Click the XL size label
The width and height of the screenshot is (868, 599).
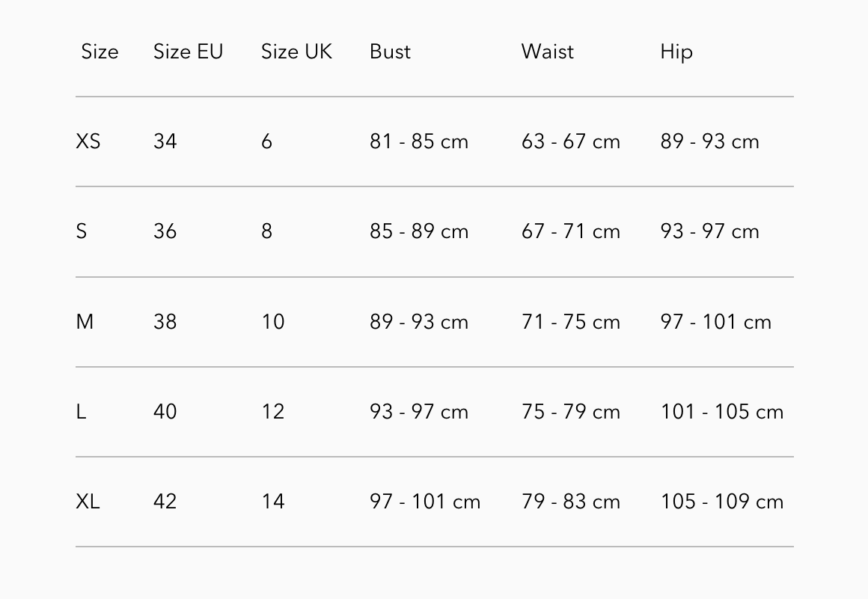[x=88, y=502]
